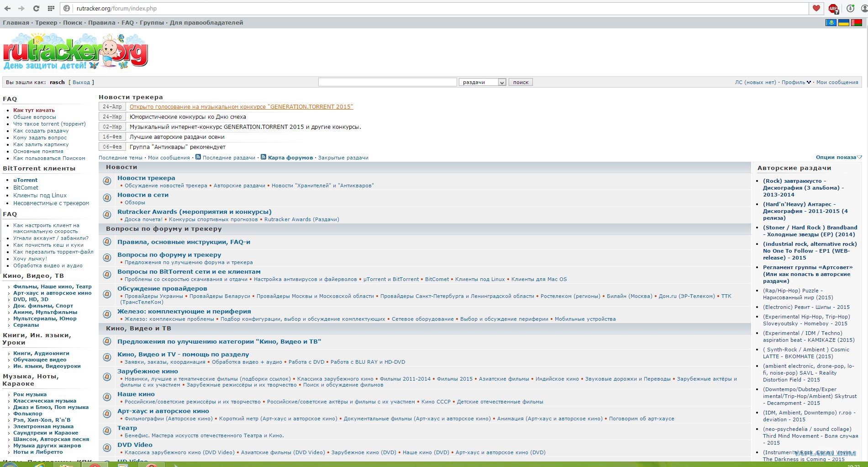Open the downloads icon in the toolbar
This screenshot has width=868, height=467.
click(850, 8)
